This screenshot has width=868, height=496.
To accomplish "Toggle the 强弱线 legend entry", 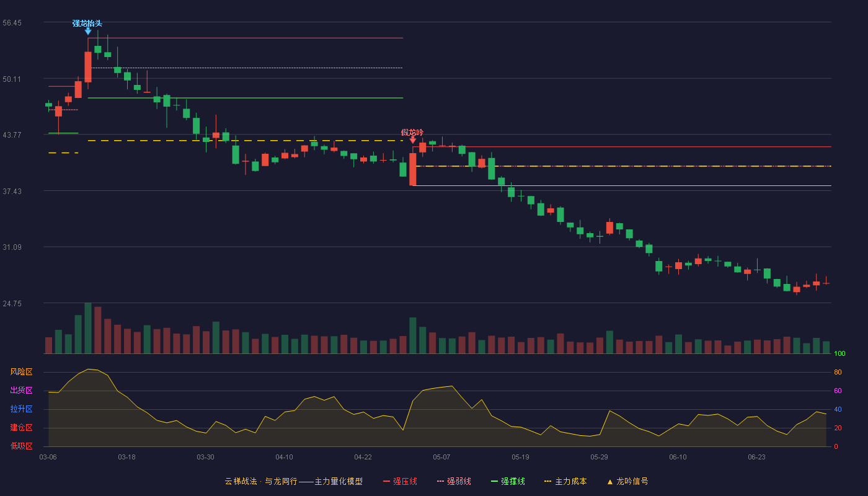I will (454, 481).
